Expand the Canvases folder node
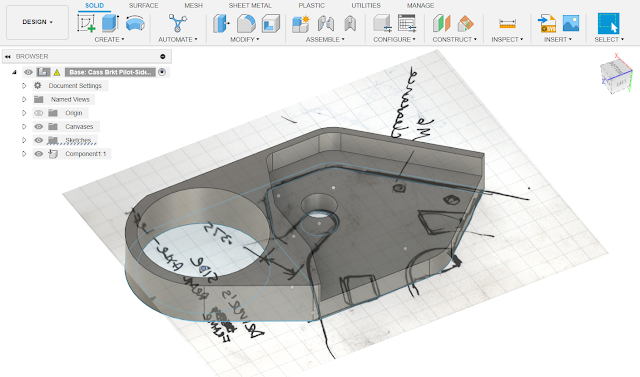The image size is (640, 377). [x=24, y=126]
